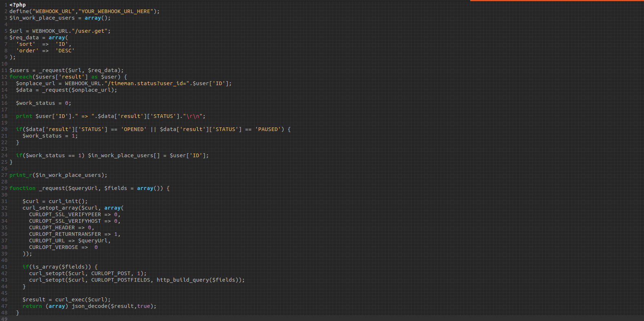Click line number 12 in the gutter
The width and height of the screenshot is (644, 321).
pos(4,77)
